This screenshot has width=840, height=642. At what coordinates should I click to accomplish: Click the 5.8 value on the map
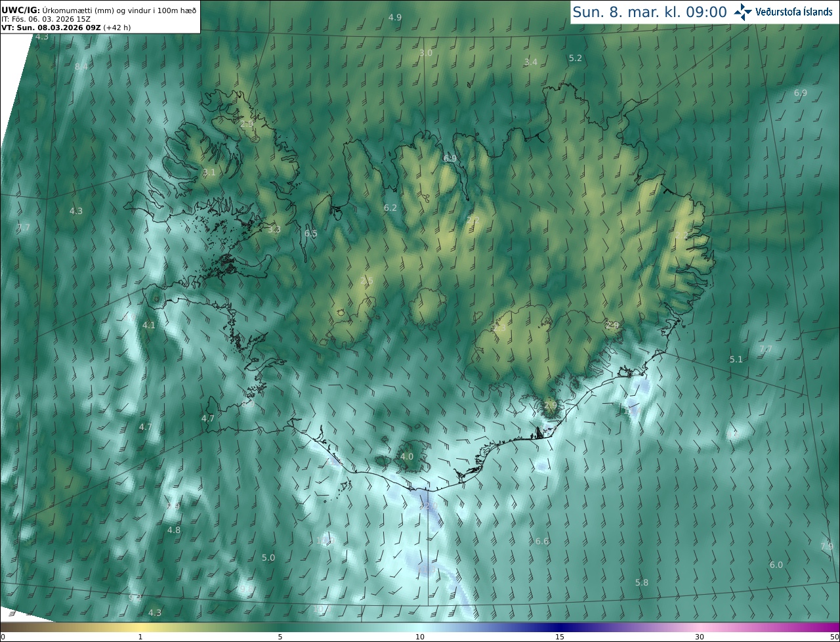[x=642, y=582]
